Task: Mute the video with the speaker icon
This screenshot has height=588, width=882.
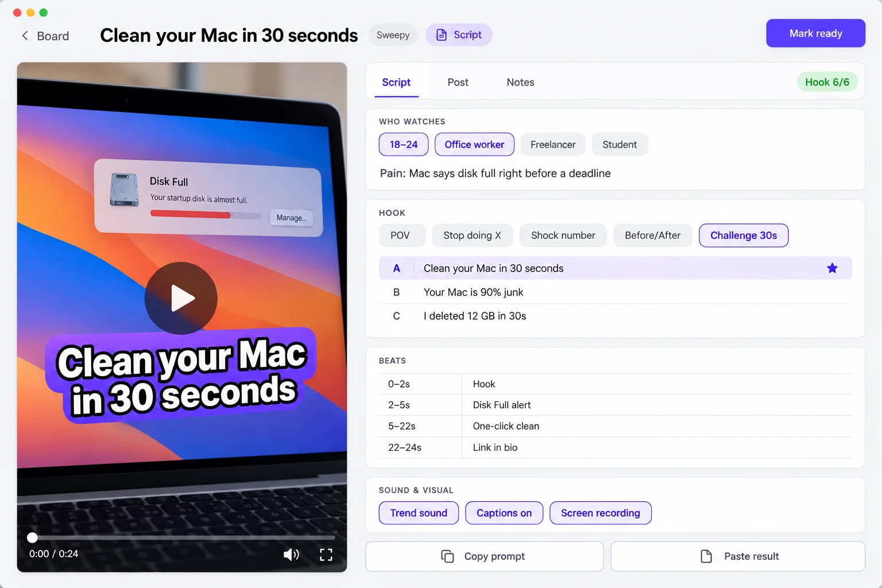Action: point(291,554)
